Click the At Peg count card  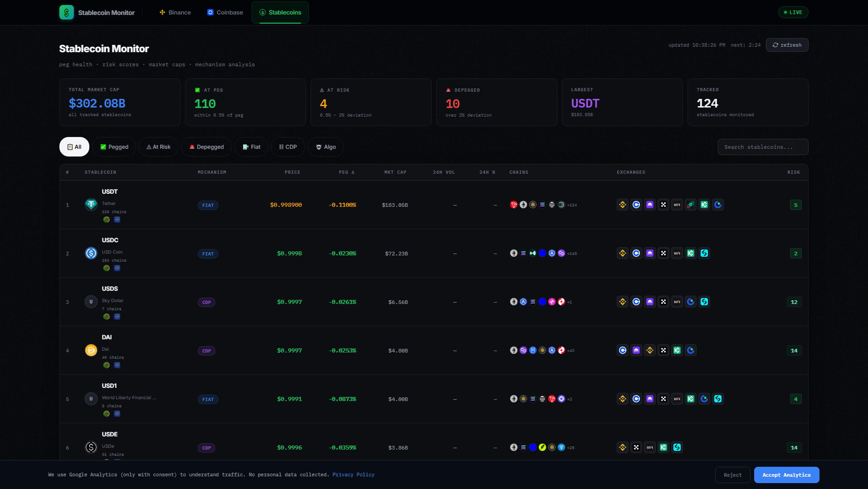245,102
